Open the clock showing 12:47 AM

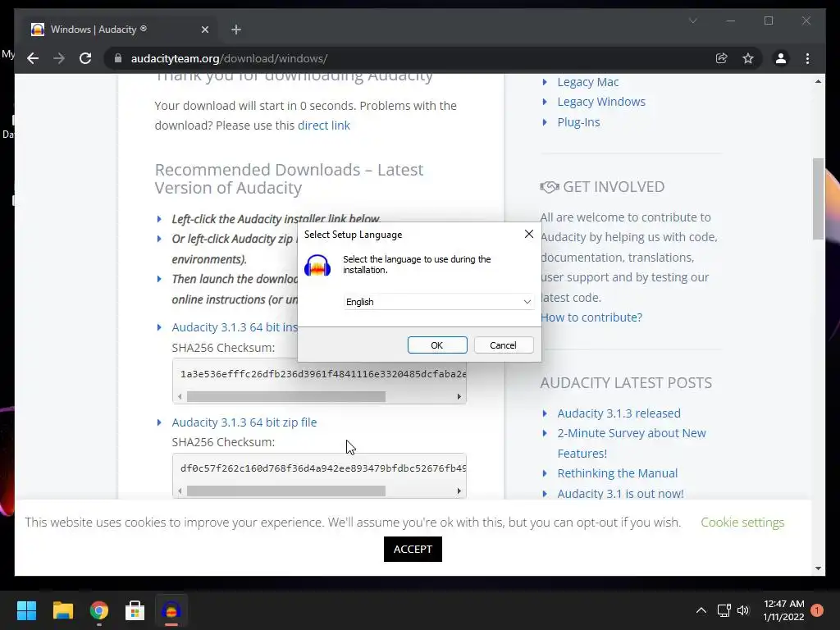tap(783, 610)
